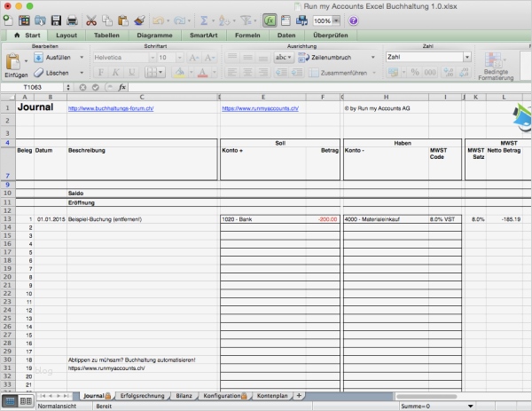The image size is (532, 411).
Task: Click the Open file folder icon
Action: click(x=40, y=20)
